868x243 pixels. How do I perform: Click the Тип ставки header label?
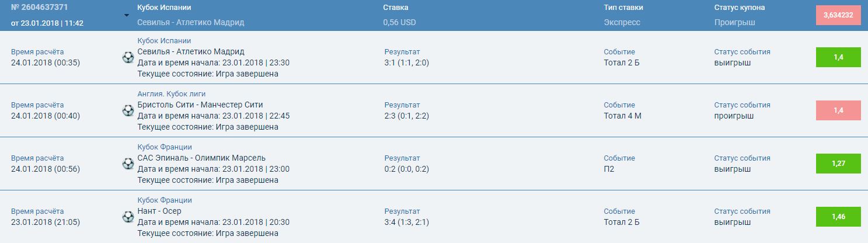pyautogui.click(x=623, y=8)
